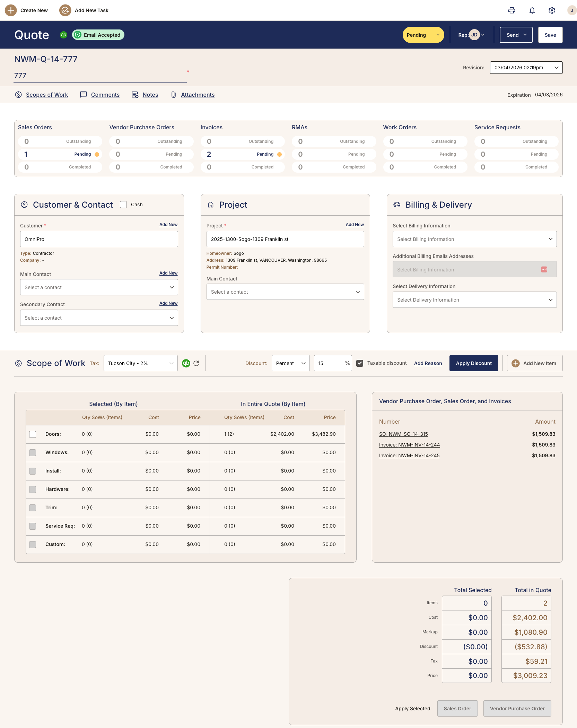Open the notifications bell
This screenshot has height=728, width=577.
532,10
